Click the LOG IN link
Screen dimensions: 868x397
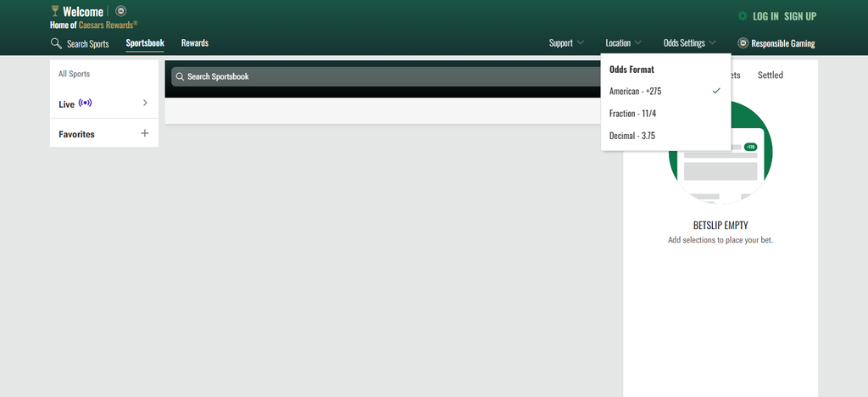click(765, 17)
